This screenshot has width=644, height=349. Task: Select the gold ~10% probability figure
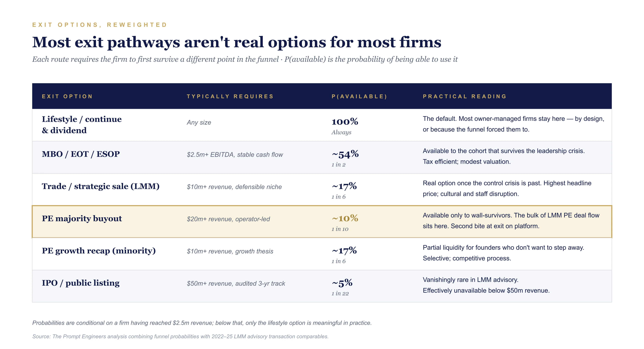tap(345, 218)
